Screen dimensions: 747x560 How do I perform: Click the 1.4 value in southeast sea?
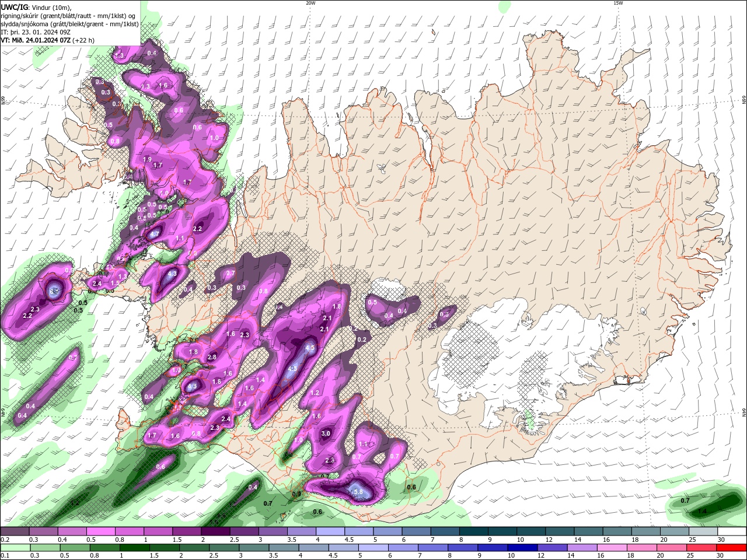(703, 511)
